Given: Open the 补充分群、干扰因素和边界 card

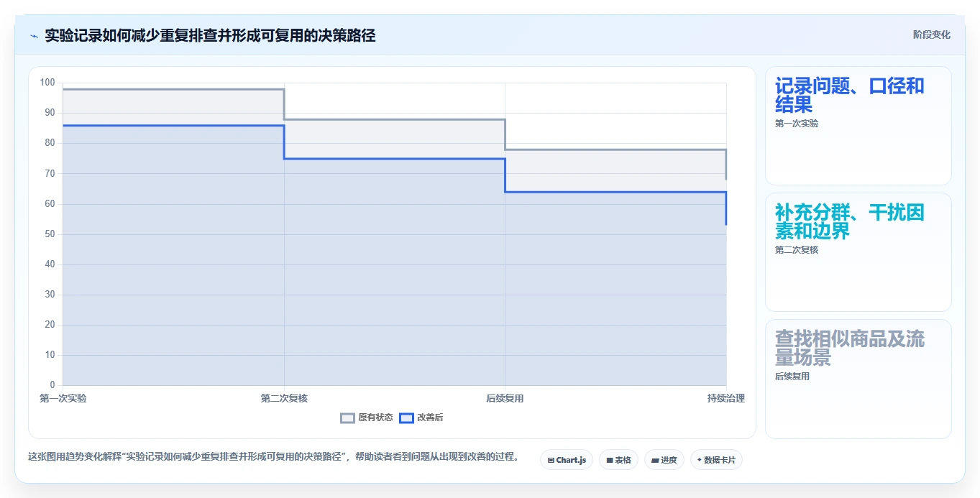Looking at the screenshot, I should (858, 252).
